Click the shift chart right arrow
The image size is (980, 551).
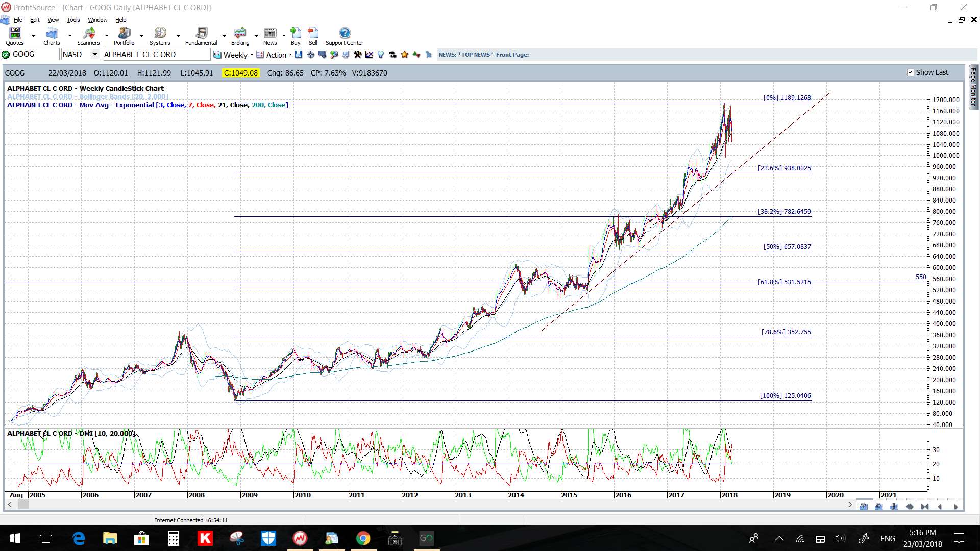click(x=955, y=507)
